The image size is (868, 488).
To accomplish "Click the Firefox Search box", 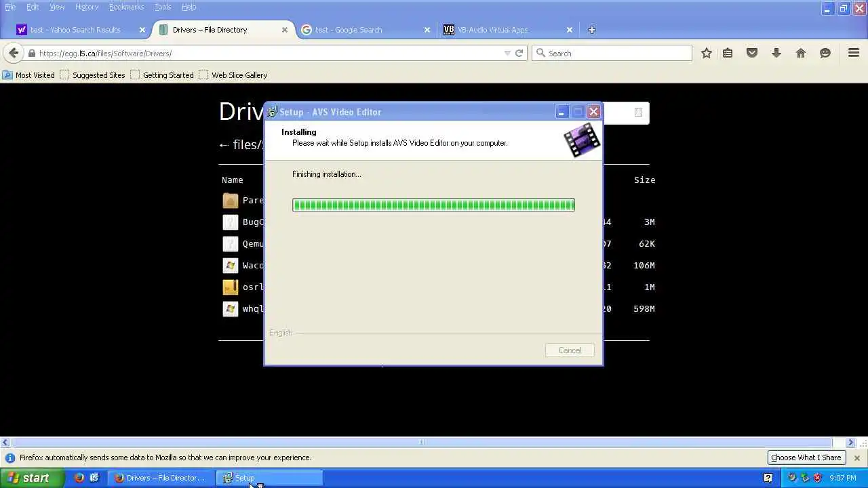I will [612, 53].
